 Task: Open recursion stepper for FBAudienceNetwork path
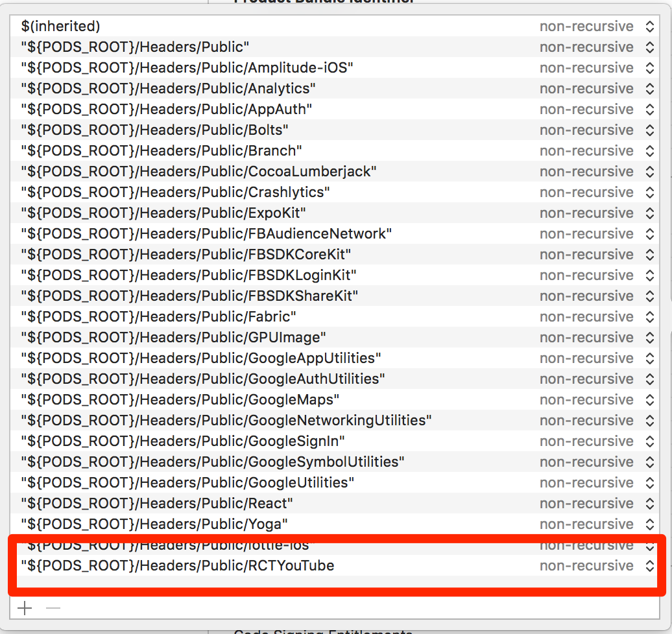click(x=650, y=234)
